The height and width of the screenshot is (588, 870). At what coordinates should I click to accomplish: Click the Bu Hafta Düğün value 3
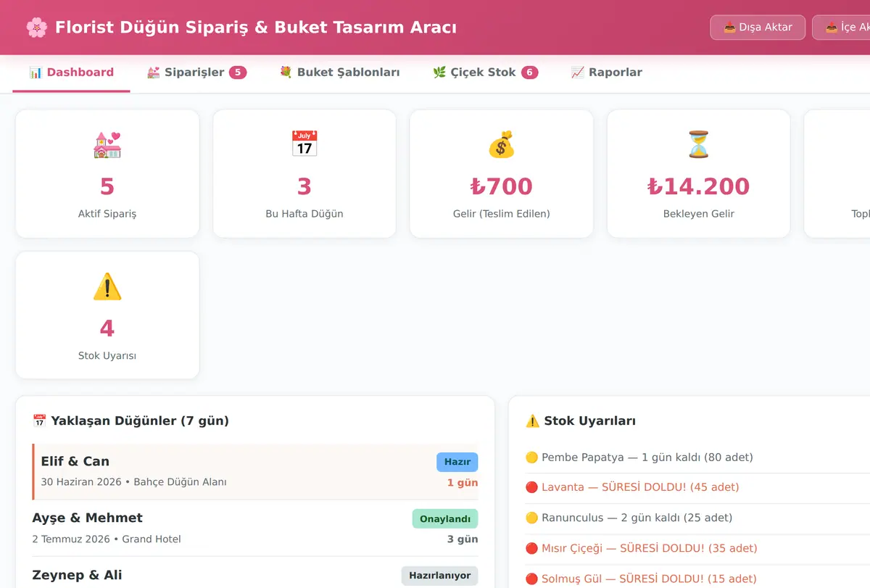tap(304, 186)
